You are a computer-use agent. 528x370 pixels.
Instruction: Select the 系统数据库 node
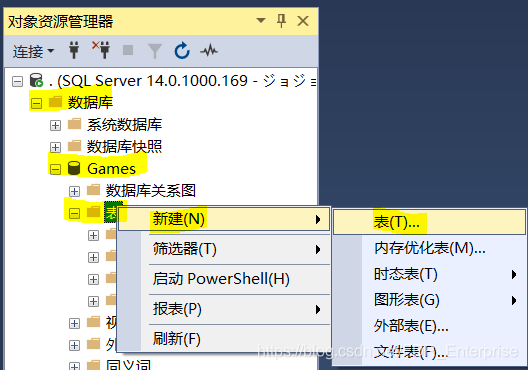pos(124,125)
